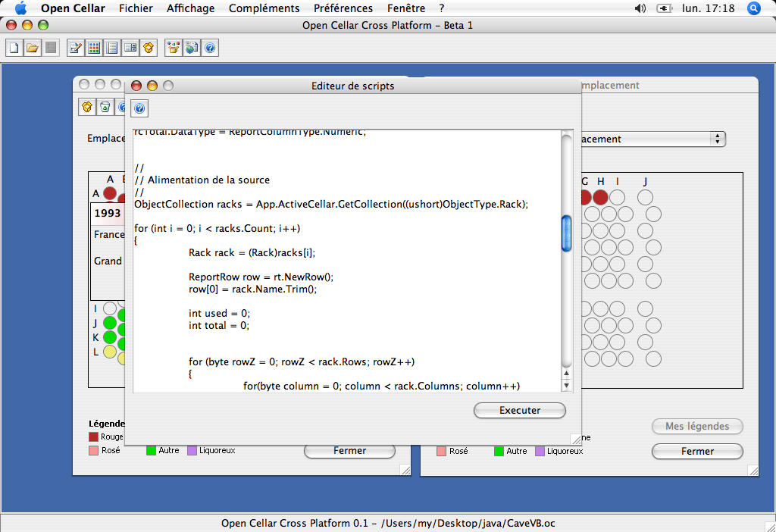Click the script editor vertical scrollbar thumb

(x=567, y=233)
